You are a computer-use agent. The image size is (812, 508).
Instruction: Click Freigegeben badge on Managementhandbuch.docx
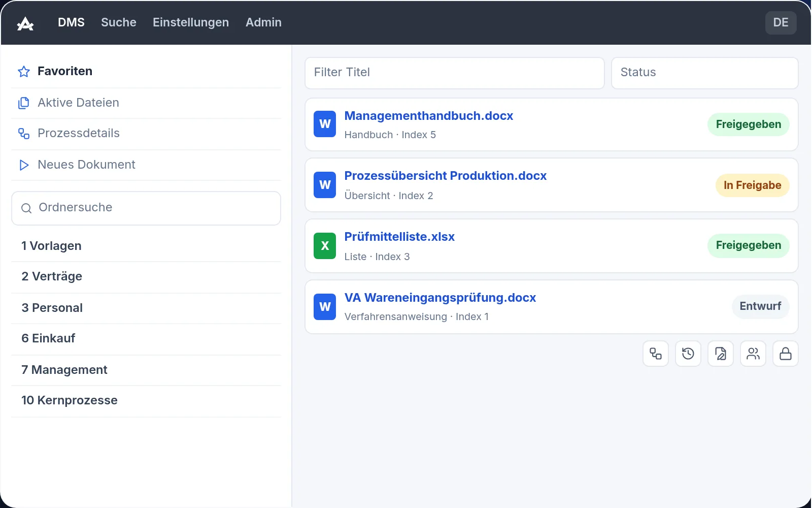(x=749, y=124)
